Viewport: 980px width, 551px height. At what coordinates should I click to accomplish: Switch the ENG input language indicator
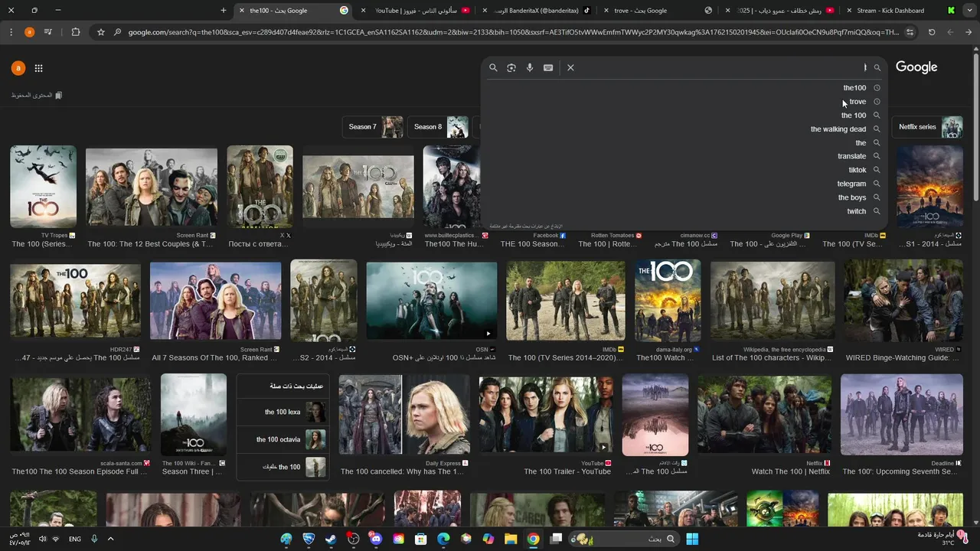point(75,539)
